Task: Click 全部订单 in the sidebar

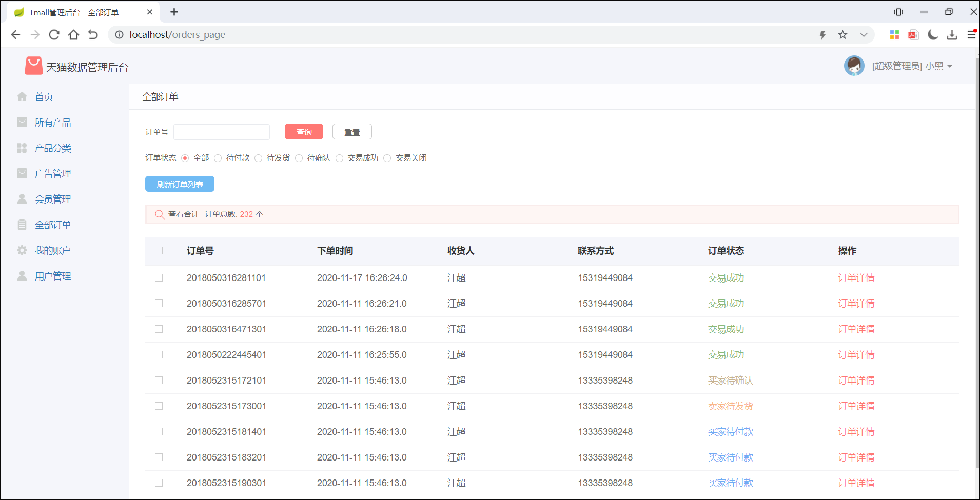Action: pos(53,225)
